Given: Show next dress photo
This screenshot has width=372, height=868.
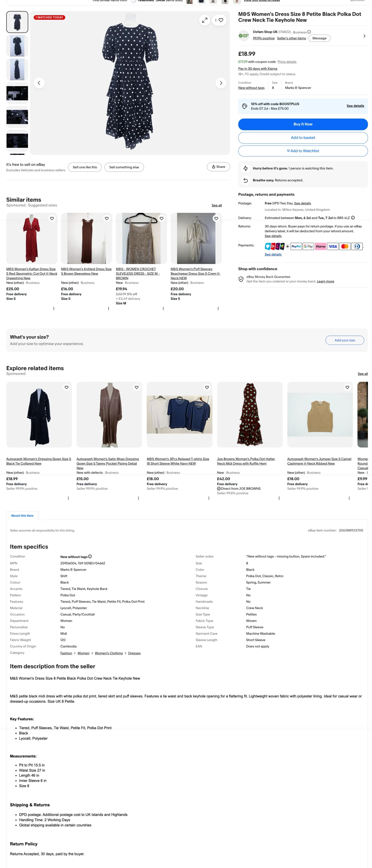Looking at the screenshot, I should tap(221, 83).
